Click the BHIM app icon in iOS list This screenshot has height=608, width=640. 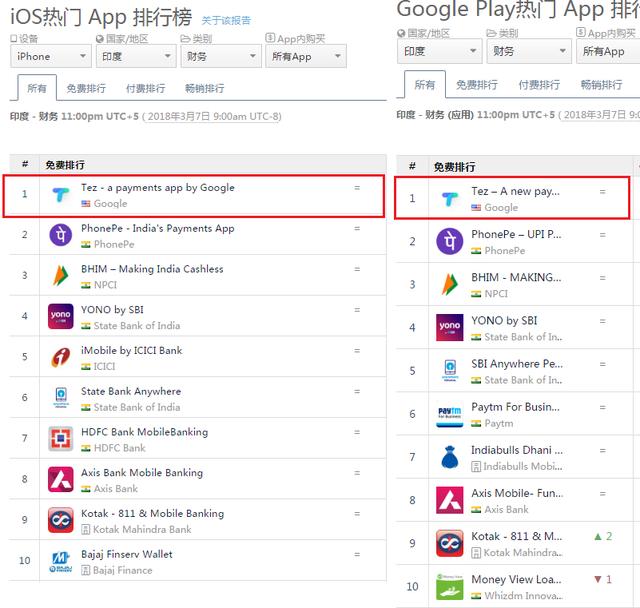pos(61,277)
